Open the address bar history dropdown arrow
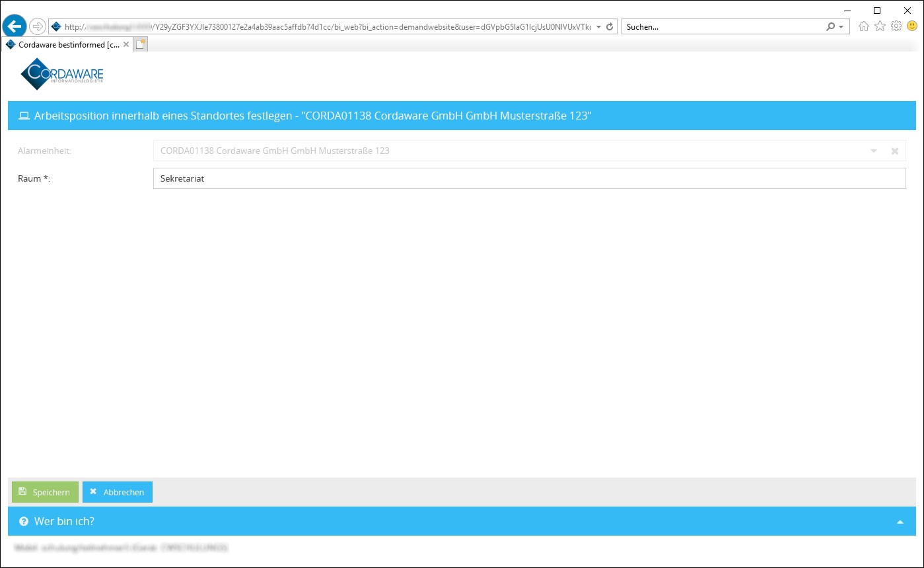Image resolution: width=924 pixels, height=568 pixels. point(598,27)
